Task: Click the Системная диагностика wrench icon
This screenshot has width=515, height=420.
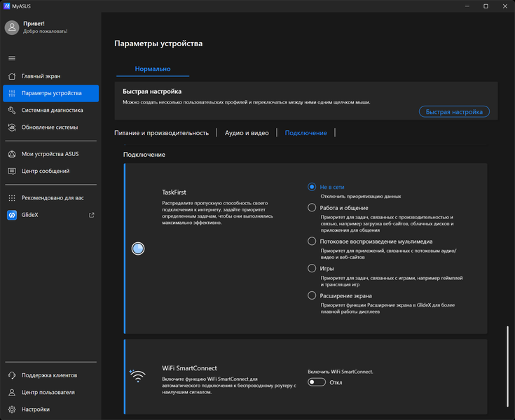Action: (x=12, y=110)
